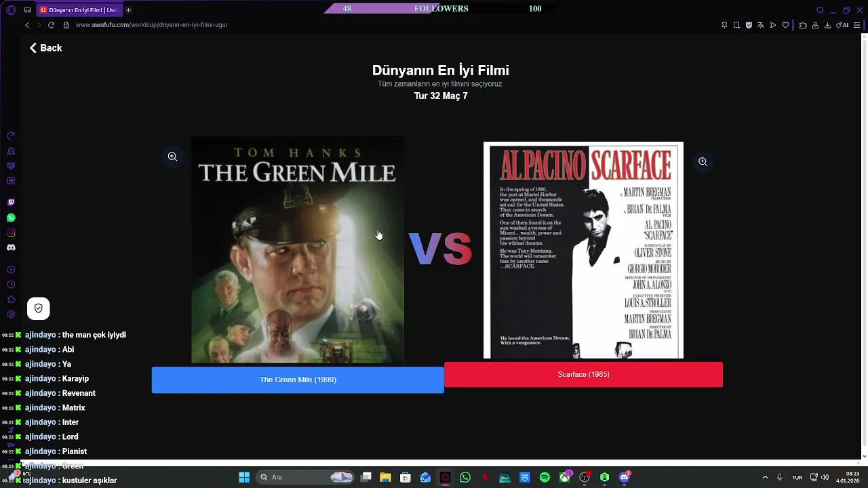Open the ad blocker shield
This screenshot has height=488, width=868.
coord(749,25)
